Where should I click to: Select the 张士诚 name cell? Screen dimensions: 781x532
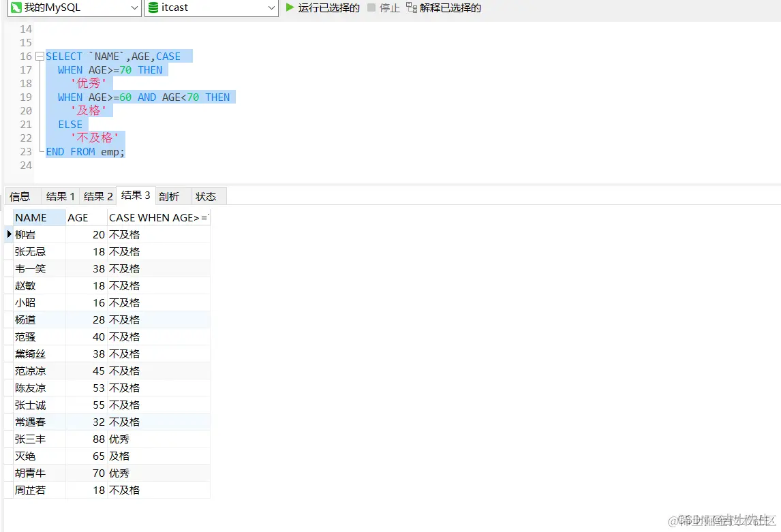pos(40,405)
